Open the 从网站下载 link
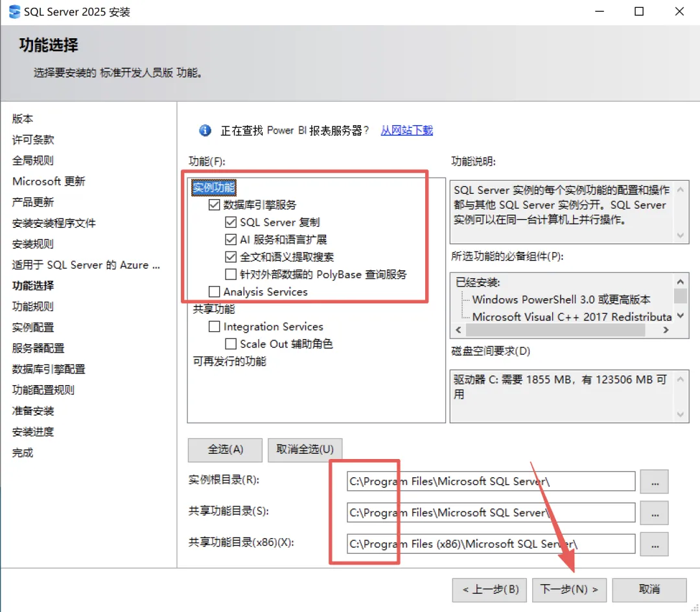The image size is (700, 612). pyautogui.click(x=406, y=130)
